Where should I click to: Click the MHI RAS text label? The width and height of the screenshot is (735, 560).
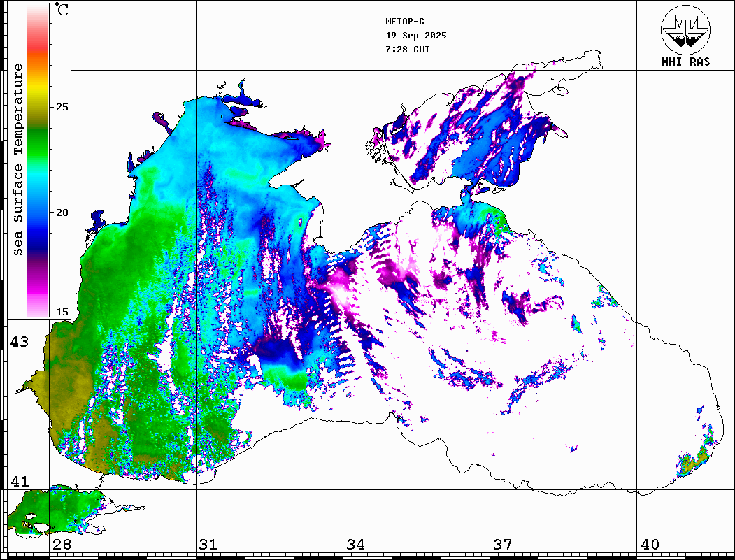[685, 62]
